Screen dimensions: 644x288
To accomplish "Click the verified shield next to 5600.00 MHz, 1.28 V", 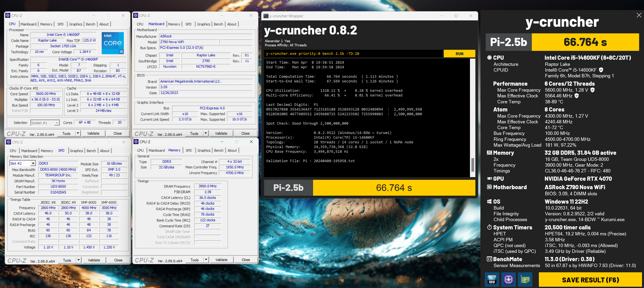I will (592, 90).
